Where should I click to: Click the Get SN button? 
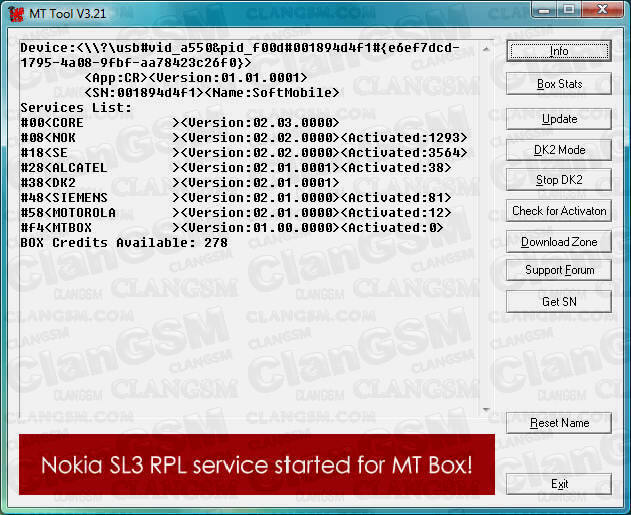(559, 301)
